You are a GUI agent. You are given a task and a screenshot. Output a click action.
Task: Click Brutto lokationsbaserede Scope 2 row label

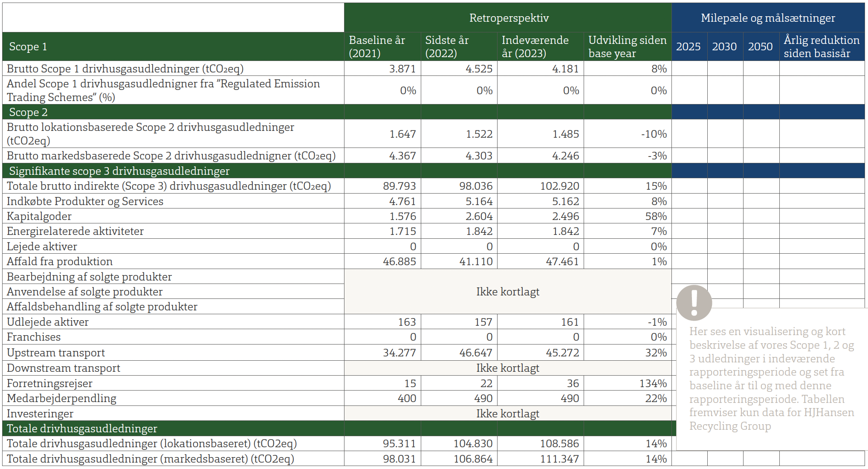[150, 134]
